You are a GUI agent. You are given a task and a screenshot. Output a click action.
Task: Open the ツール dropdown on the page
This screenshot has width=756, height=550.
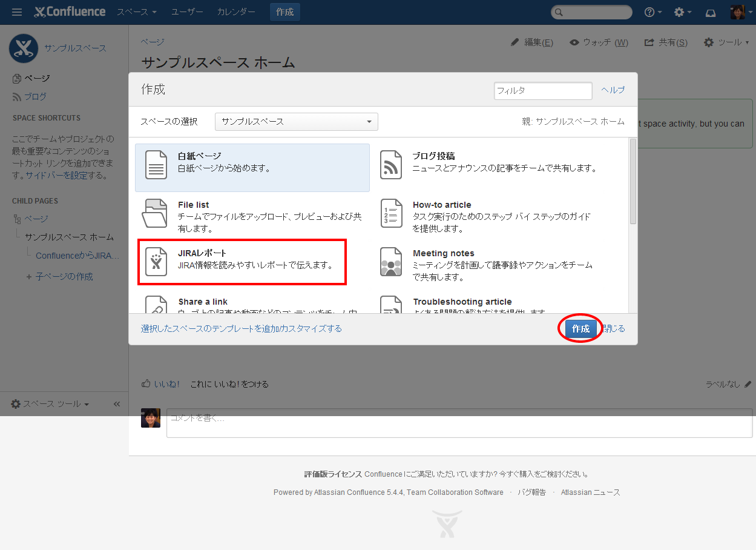(x=726, y=42)
